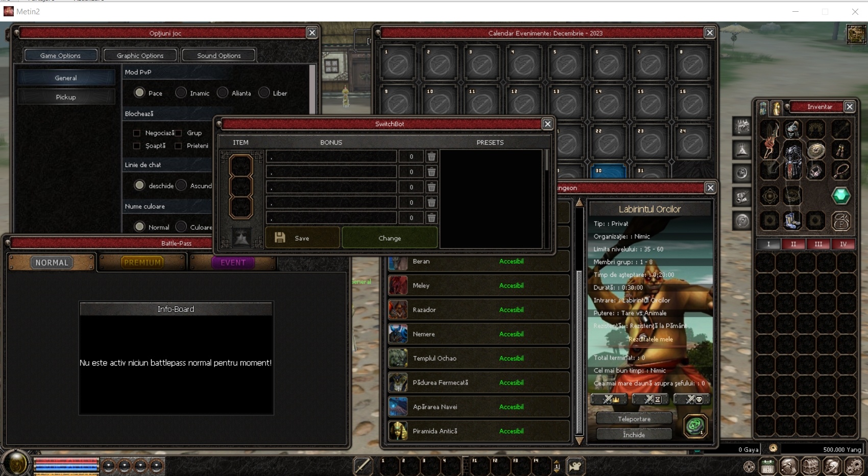Click the SwitchBot presets scrollbar
Viewport: 868px width, 476px height.
(x=546, y=160)
